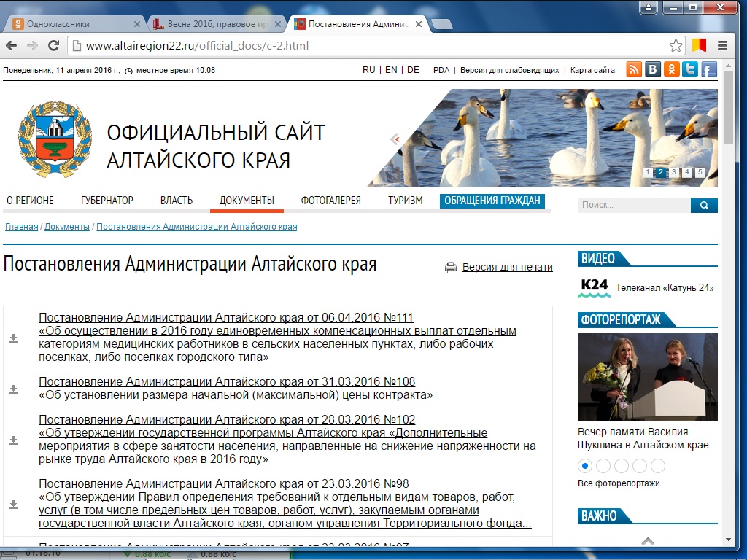Open the Odnoklassniki icon in site header
Screen dimensions: 747x560
point(671,70)
